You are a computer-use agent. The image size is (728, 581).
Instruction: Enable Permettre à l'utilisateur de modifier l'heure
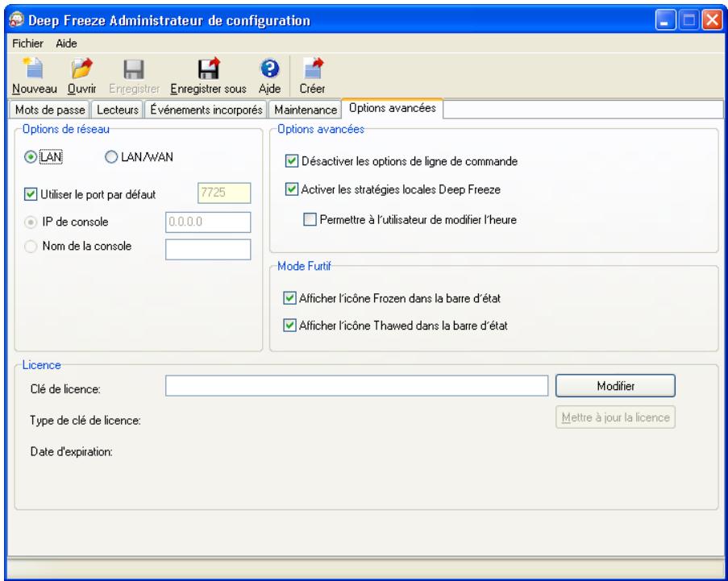(x=310, y=219)
